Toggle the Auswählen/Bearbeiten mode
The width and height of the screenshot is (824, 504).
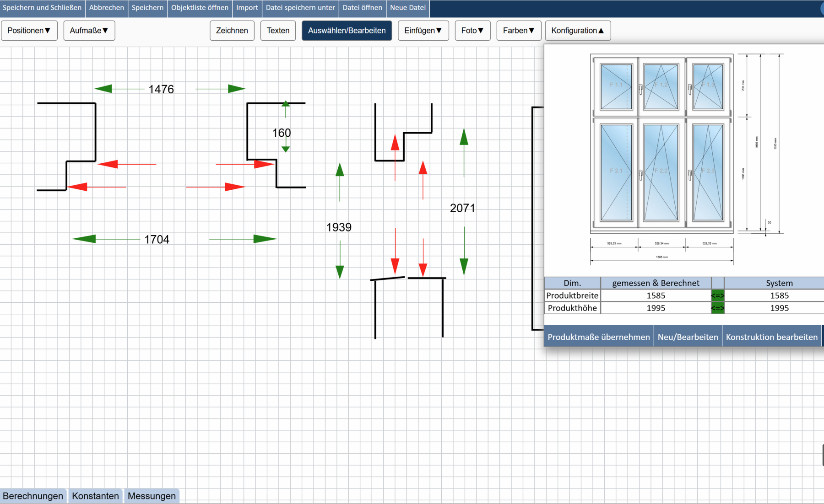347,31
